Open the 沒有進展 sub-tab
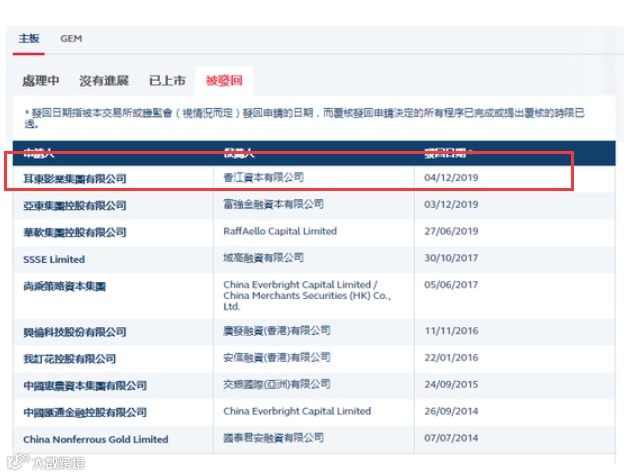 [x=104, y=81]
